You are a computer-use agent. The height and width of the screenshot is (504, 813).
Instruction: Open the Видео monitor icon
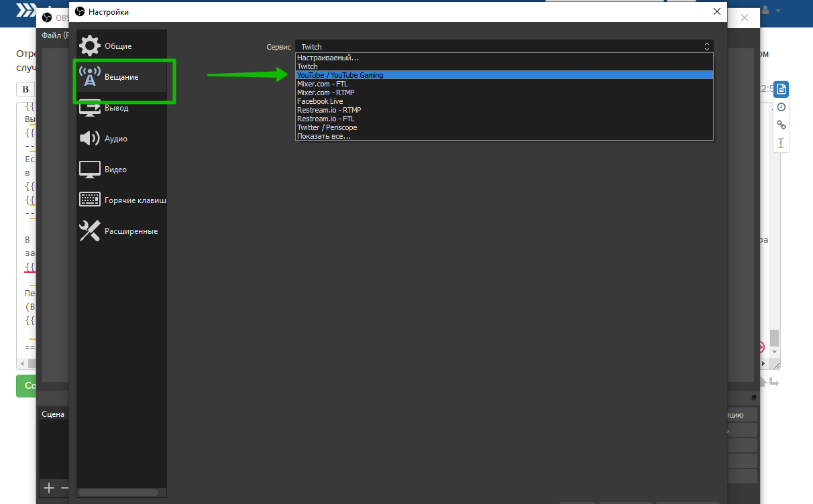[x=90, y=170]
